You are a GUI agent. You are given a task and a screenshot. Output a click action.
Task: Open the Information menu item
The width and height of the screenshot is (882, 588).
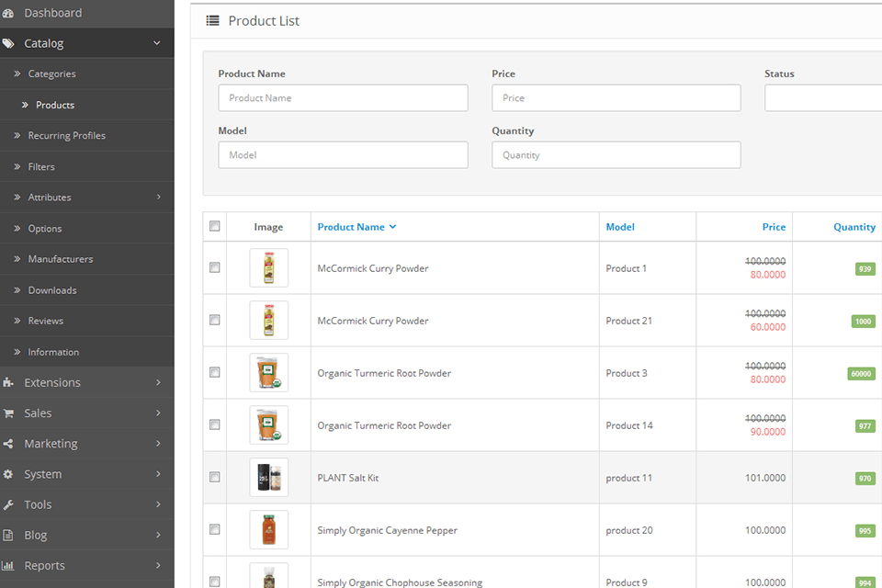[x=53, y=352]
